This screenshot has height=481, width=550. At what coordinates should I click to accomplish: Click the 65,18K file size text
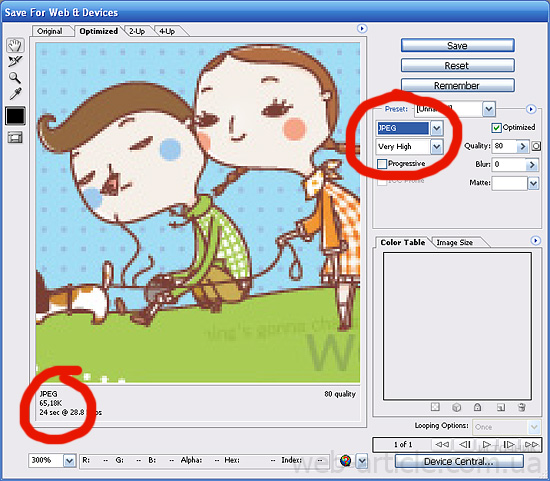tap(51, 403)
